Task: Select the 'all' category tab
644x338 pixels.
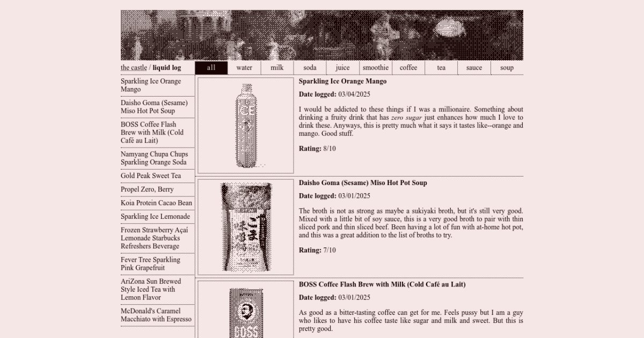Action: (x=211, y=68)
